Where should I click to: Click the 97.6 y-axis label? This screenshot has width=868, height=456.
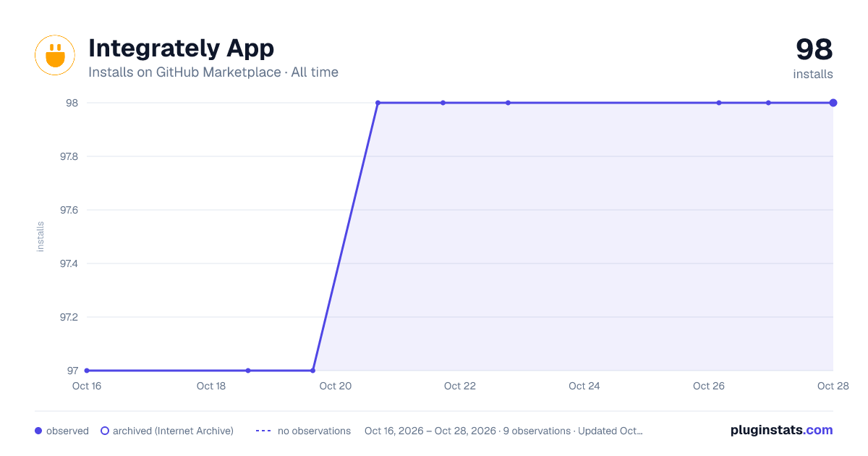(x=69, y=210)
